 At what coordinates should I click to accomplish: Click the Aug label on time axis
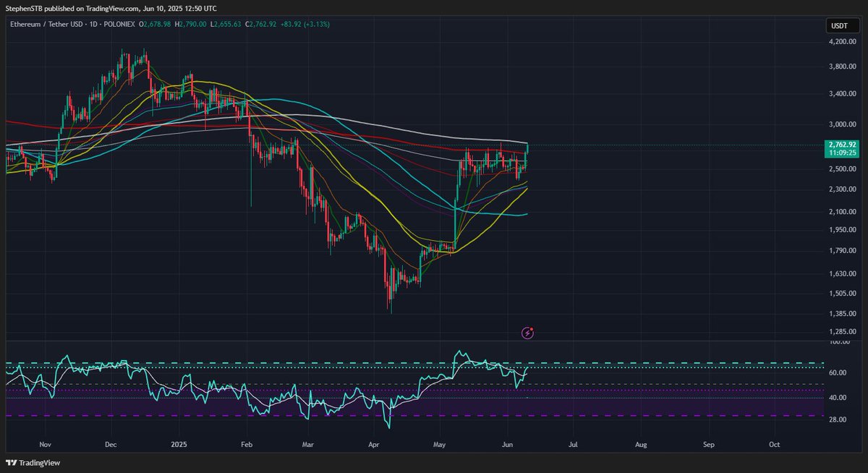(x=642, y=445)
